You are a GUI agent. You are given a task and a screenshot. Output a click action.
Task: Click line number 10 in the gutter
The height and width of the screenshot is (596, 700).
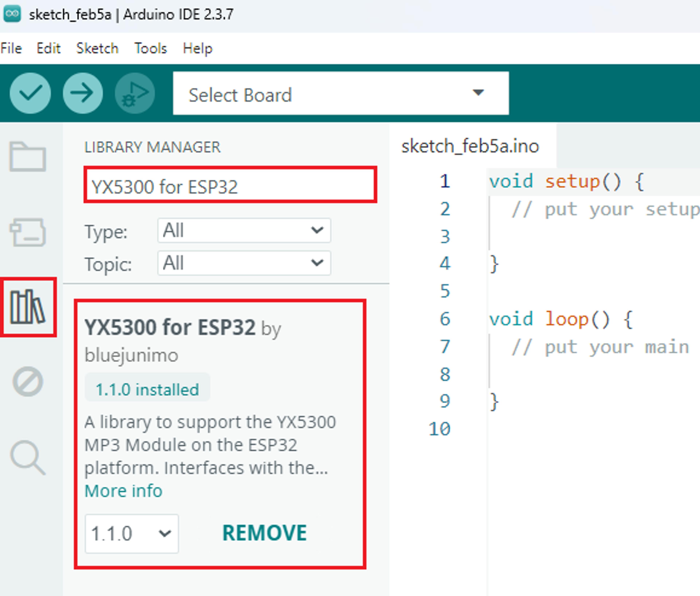pyautogui.click(x=439, y=429)
